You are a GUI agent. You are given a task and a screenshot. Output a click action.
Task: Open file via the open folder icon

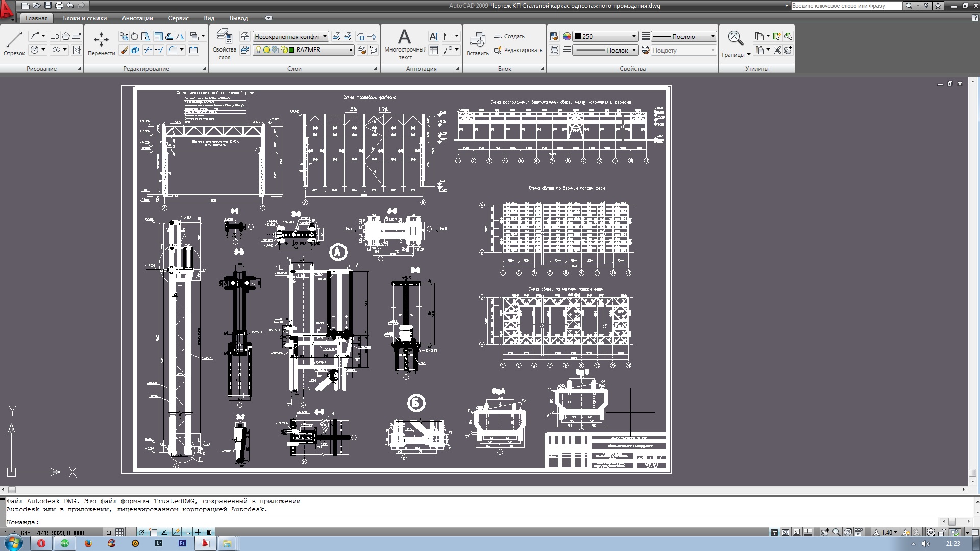click(36, 6)
